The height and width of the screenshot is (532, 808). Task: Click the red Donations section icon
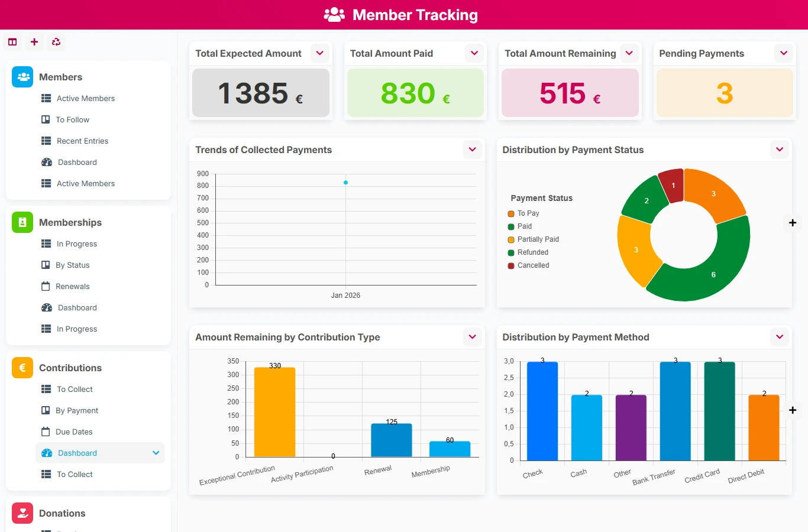point(22,513)
